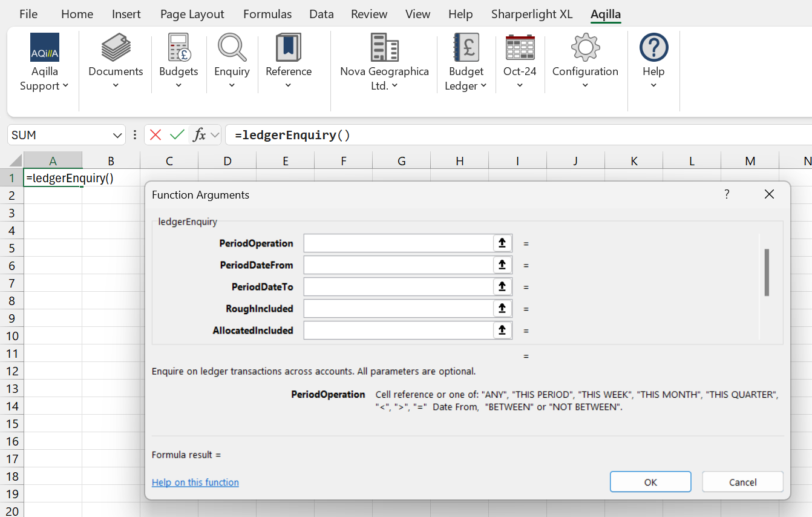The image size is (812, 517).
Task: Click the Help question mark ribbon icon
Action: (653, 48)
